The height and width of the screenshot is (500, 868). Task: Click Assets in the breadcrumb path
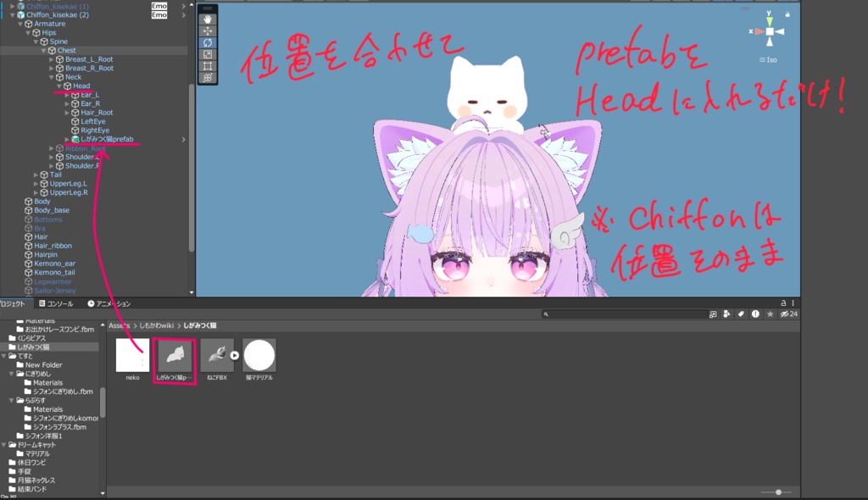click(x=119, y=325)
